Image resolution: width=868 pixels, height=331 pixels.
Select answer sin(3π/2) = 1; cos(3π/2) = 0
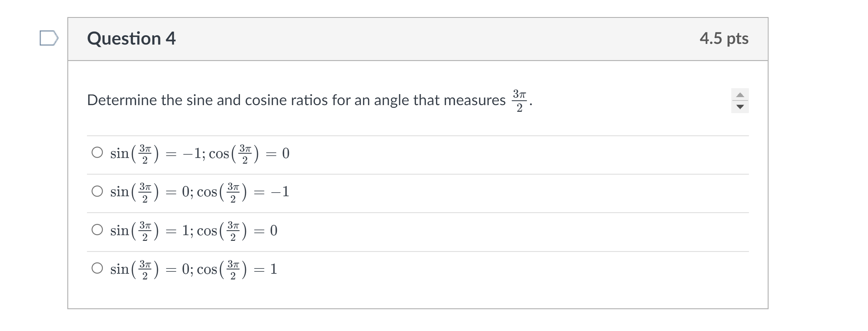pyautogui.click(x=97, y=231)
